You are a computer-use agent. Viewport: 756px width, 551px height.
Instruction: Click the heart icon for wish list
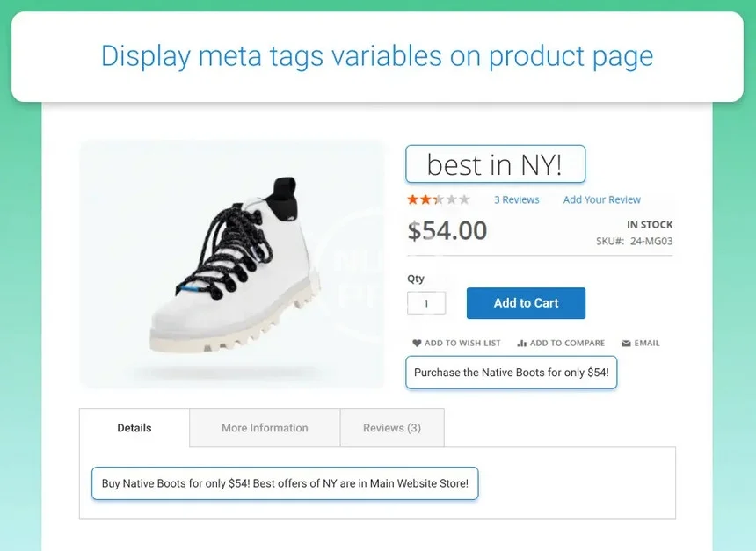point(417,344)
